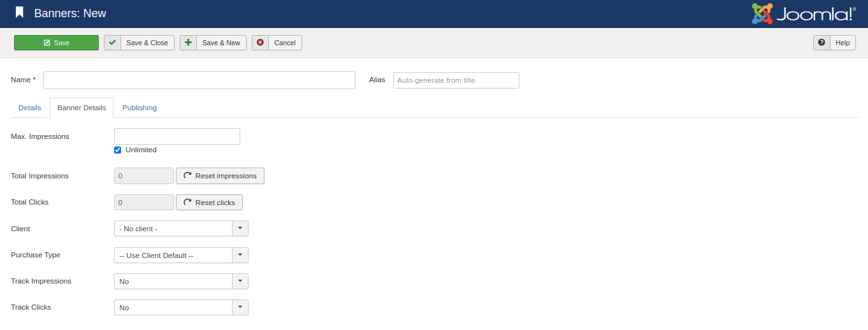Click the Max. Impressions input field
The height and width of the screenshot is (330, 868).
177,136
